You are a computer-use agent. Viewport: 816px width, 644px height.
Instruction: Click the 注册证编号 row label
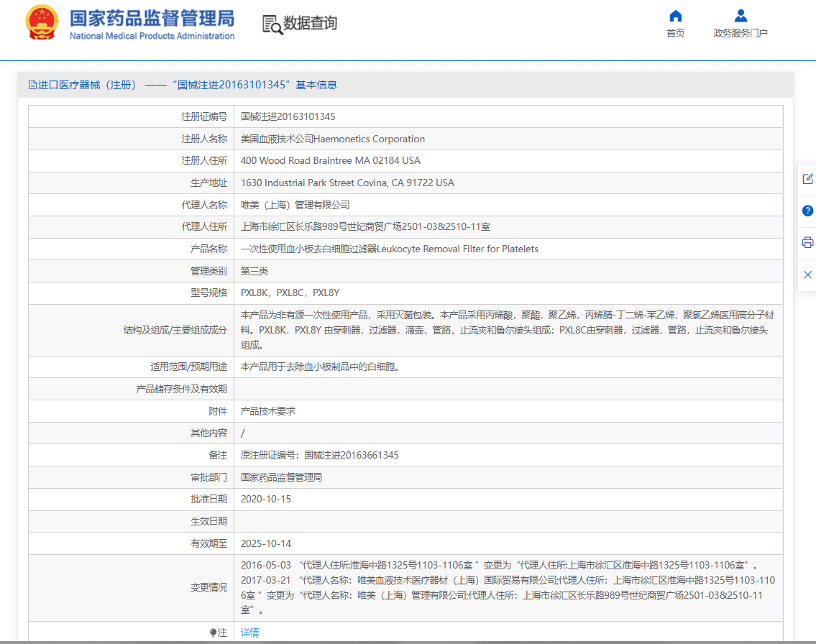click(204, 116)
